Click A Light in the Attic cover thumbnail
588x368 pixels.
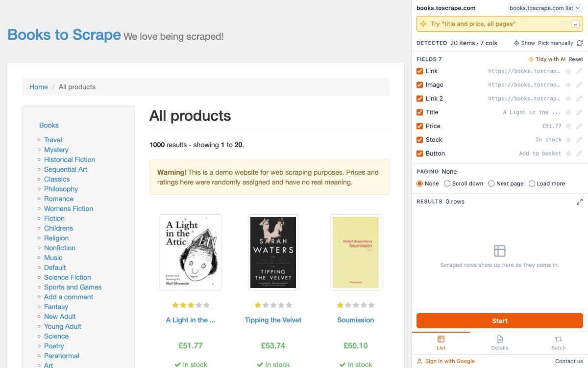tap(191, 252)
